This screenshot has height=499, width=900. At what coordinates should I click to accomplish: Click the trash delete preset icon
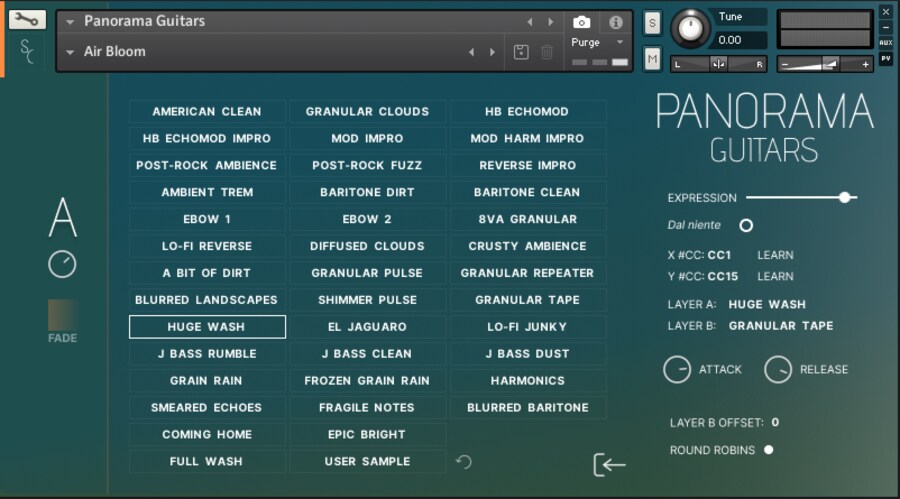pyautogui.click(x=547, y=52)
